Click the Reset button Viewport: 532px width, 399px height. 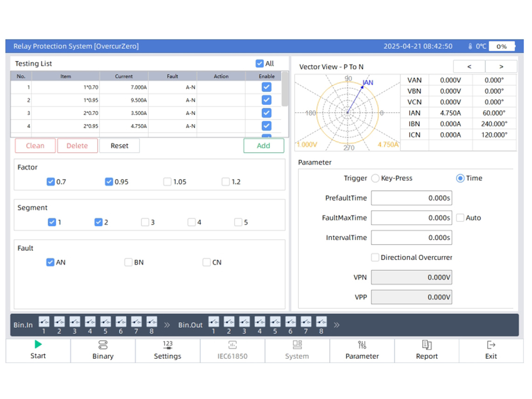119,145
